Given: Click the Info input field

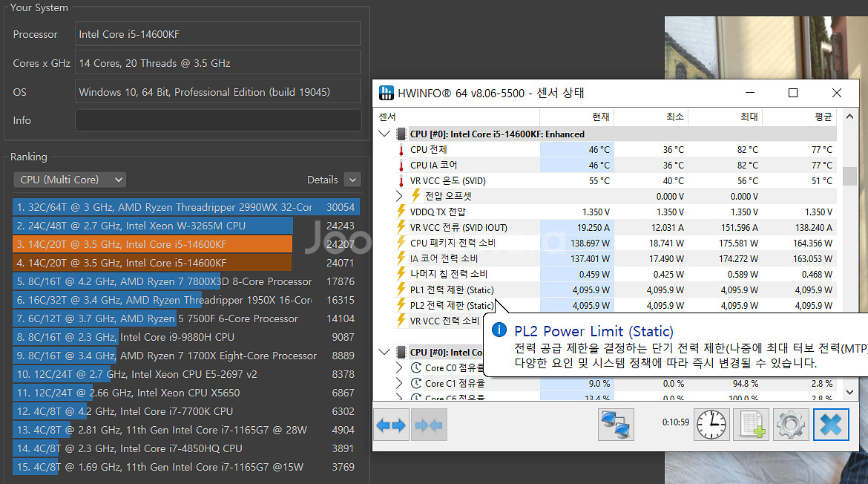Looking at the screenshot, I should (218, 120).
